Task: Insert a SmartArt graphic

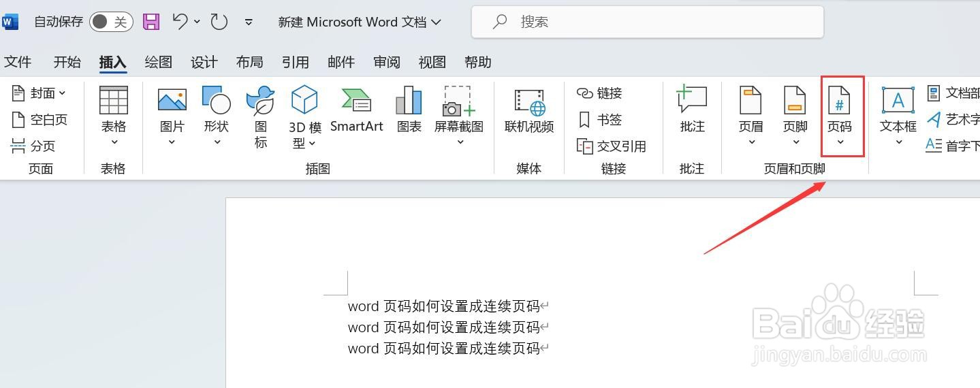Action: click(x=356, y=109)
